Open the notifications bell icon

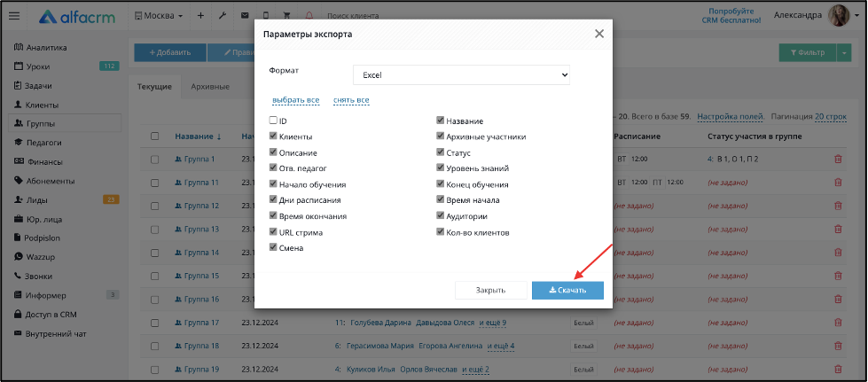click(309, 16)
